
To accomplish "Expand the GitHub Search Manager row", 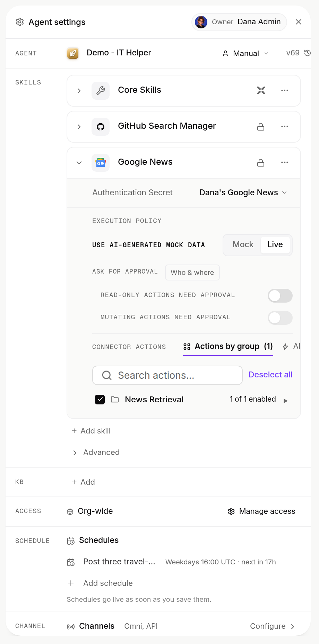I will click(79, 127).
